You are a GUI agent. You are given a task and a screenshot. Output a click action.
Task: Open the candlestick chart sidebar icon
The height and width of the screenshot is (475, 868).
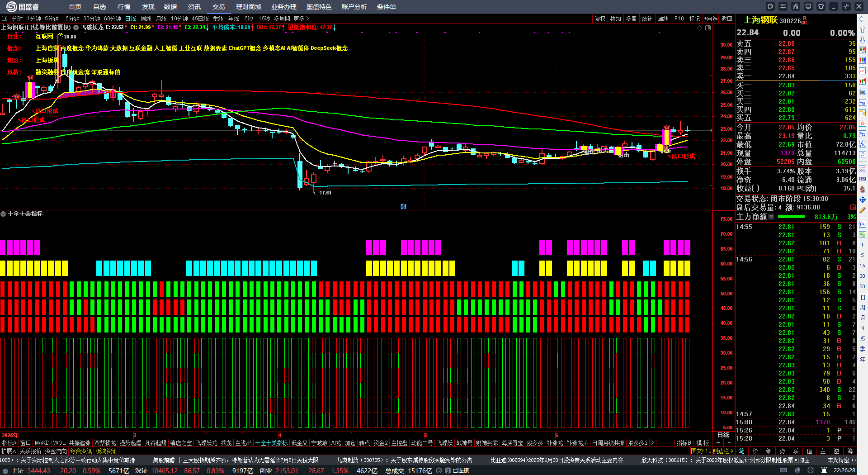(x=863, y=81)
